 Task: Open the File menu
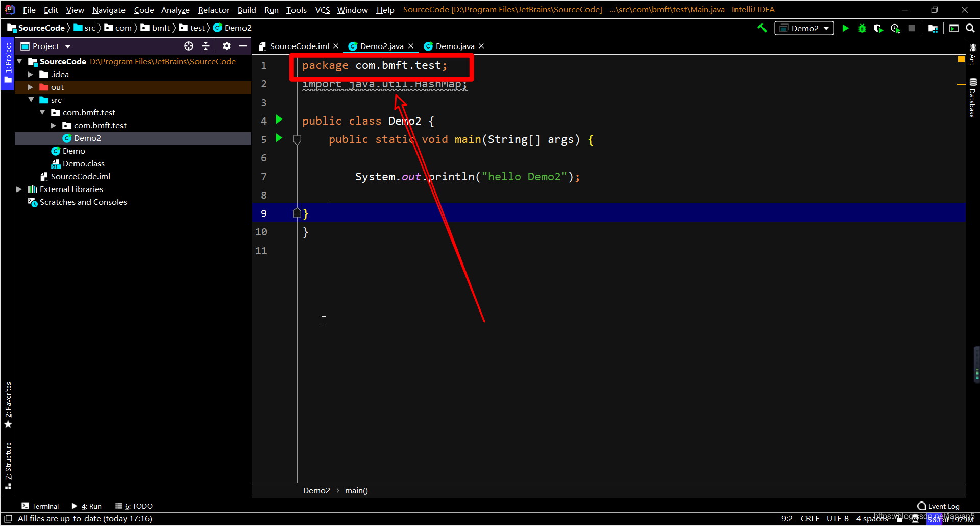pyautogui.click(x=29, y=10)
